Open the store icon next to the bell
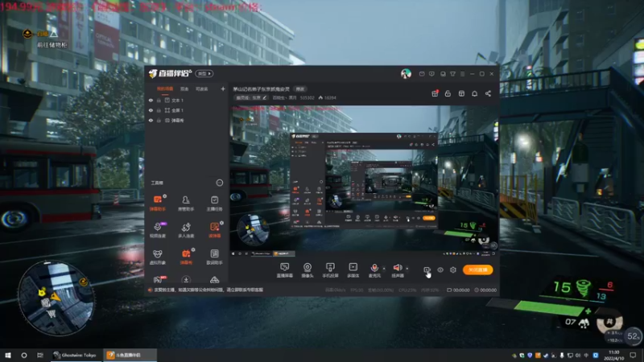This screenshot has width=644, height=362. 461,93
